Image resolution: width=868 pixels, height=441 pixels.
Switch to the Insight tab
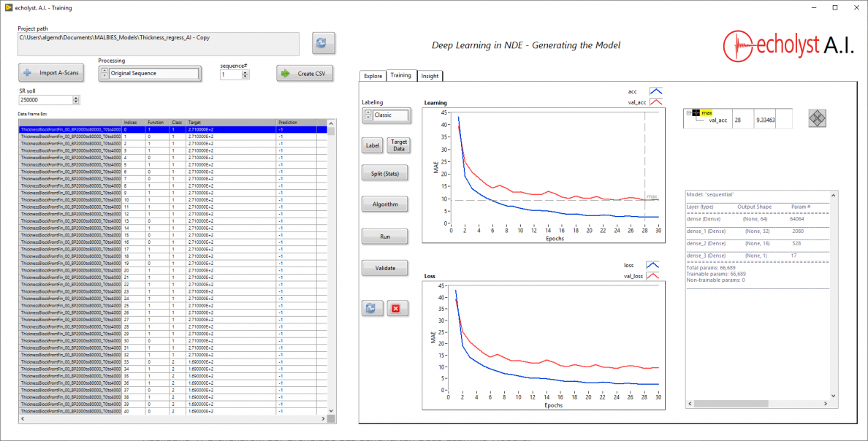[x=430, y=75]
